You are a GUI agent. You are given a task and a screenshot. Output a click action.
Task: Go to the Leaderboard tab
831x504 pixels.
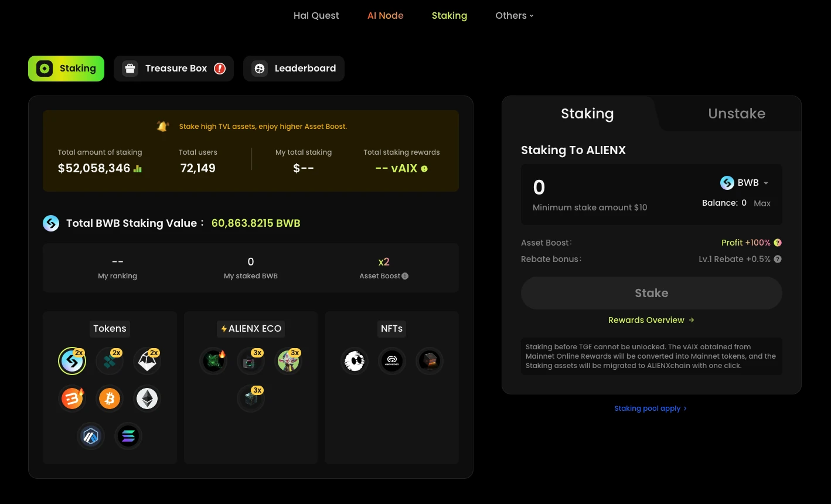click(294, 69)
